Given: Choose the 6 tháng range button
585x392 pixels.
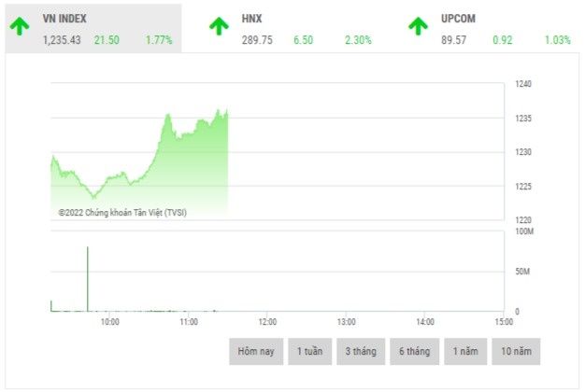Looking at the screenshot, I should coord(413,351).
